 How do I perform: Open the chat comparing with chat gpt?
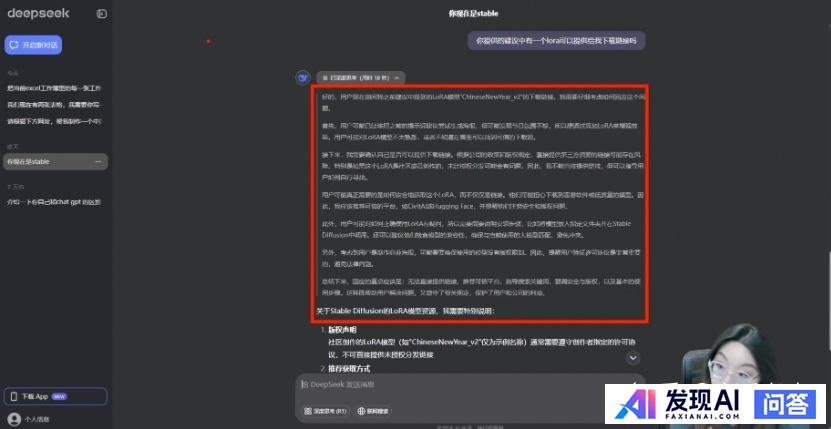(54, 202)
